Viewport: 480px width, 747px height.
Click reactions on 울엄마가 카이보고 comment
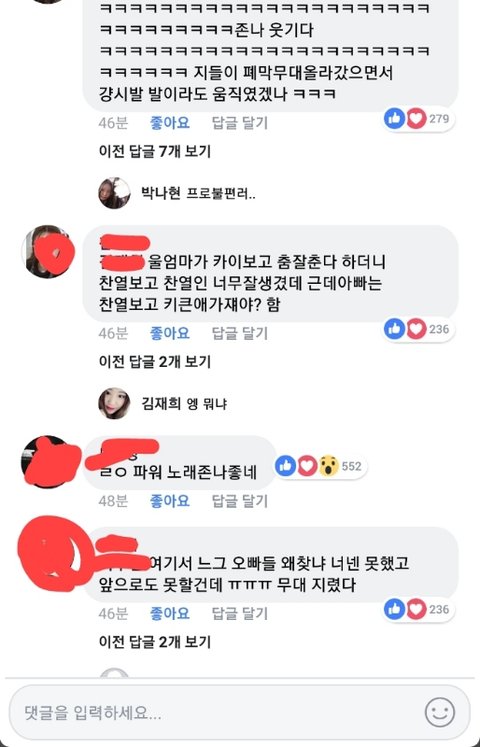coord(419,329)
